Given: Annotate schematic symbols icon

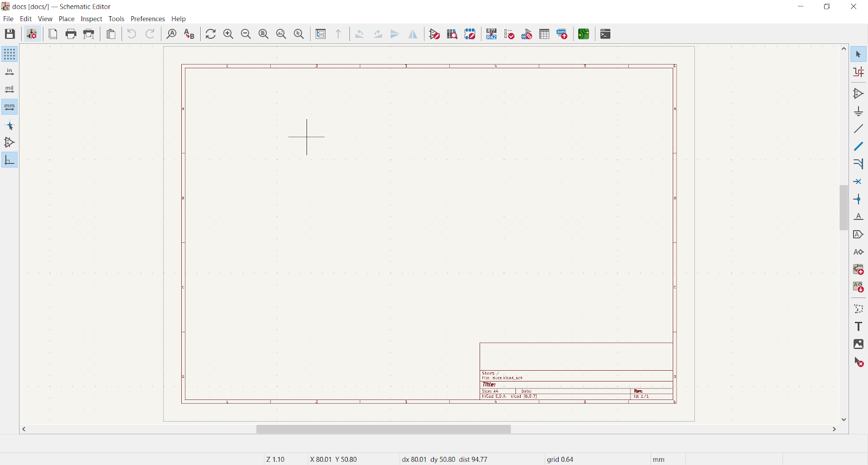Looking at the screenshot, I should click(492, 34).
